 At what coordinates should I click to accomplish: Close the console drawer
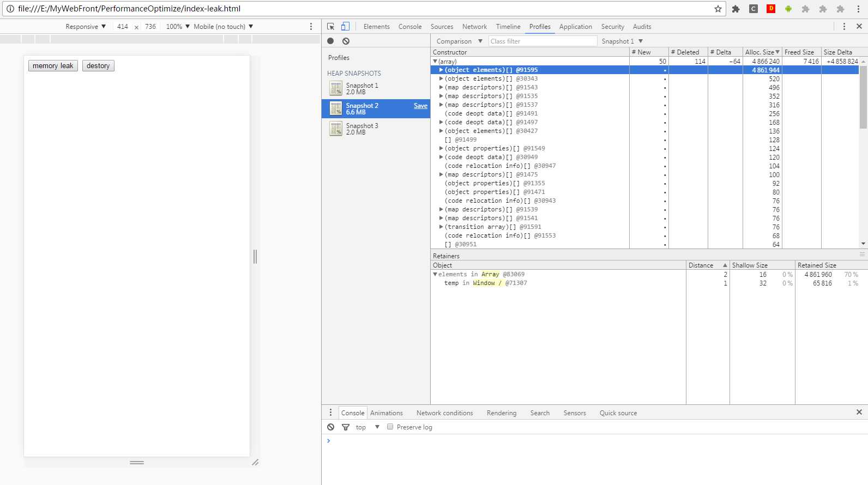859,413
